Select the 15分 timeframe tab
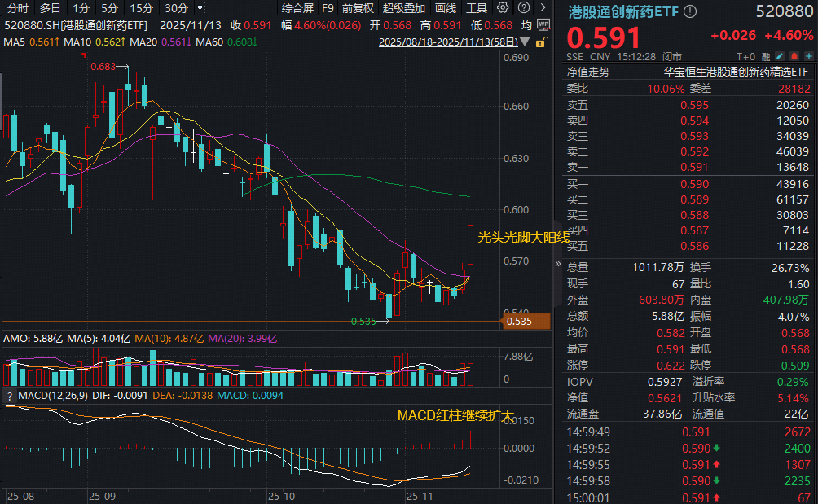This screenshot has width=818, height=504. pyautogui.click(x=141, y=8)
